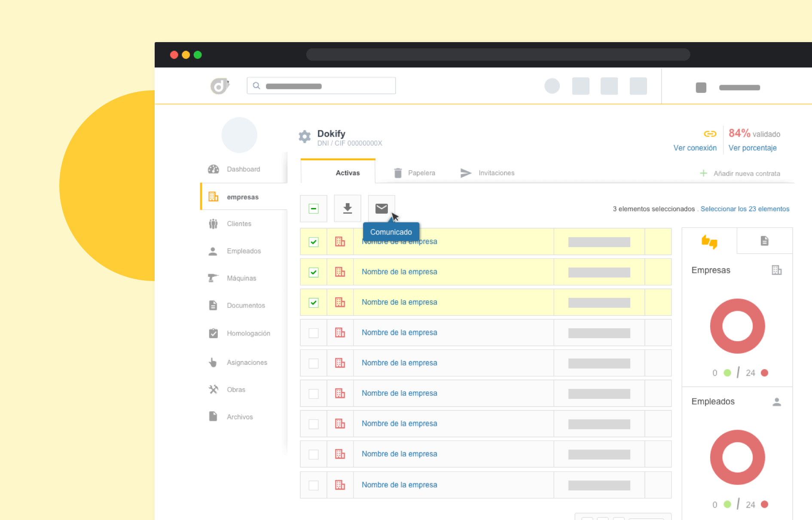
Task: Open Ver porcentaje link
Action: 752,148
